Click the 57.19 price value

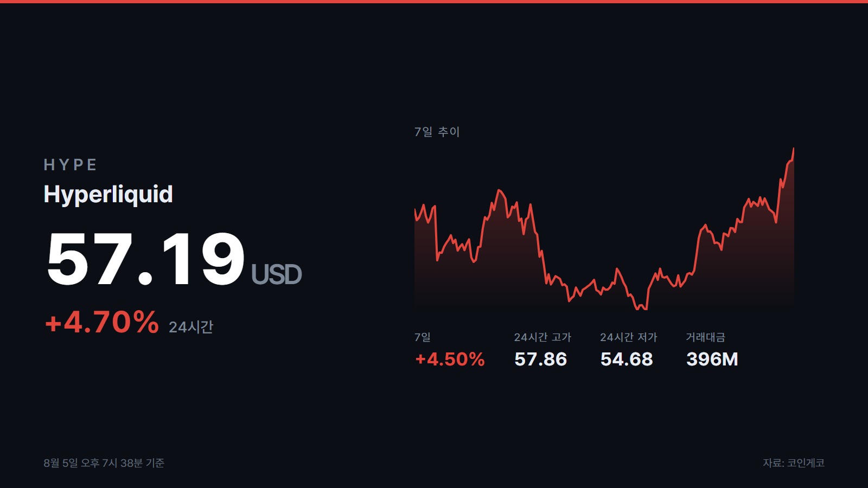pos(145,259)
